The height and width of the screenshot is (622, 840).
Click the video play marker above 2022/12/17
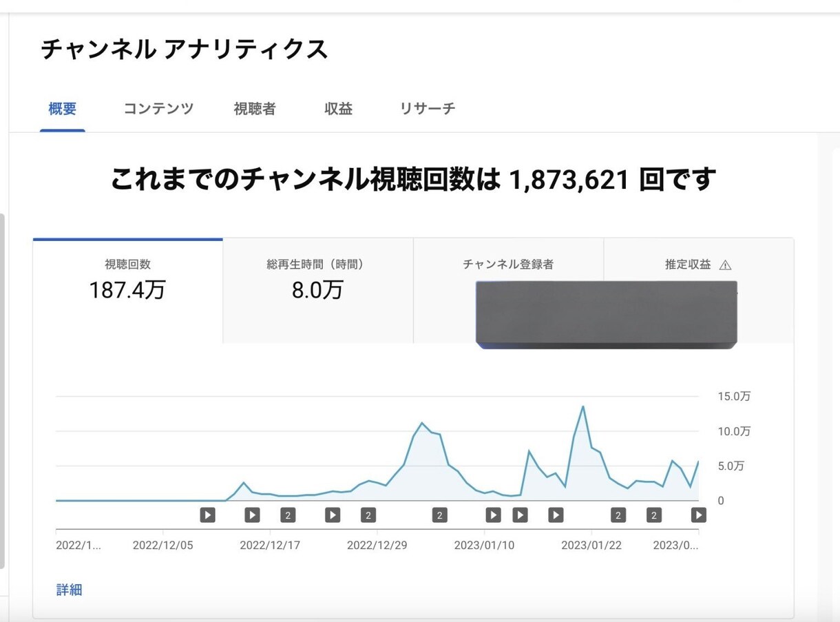click(252, 515)
